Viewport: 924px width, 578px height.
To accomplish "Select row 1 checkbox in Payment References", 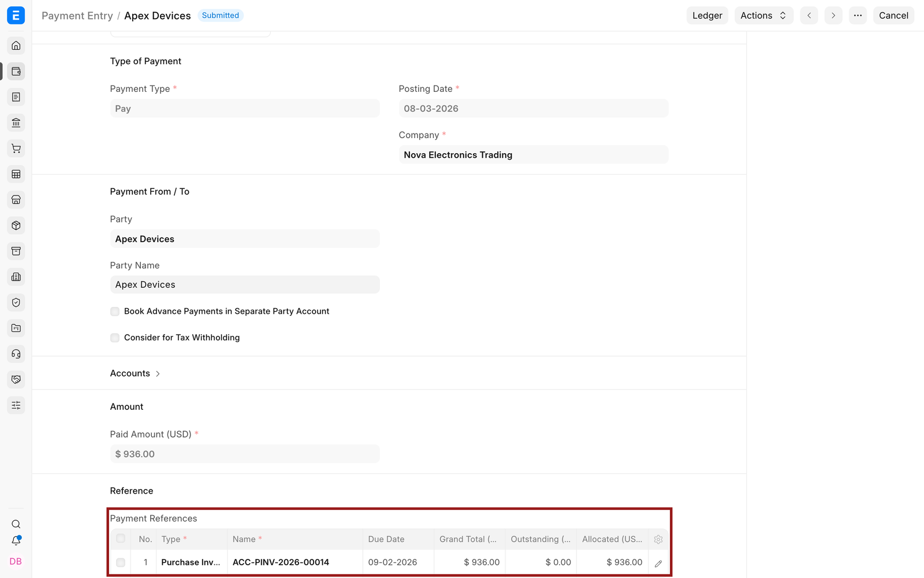I will pos(121,562).
